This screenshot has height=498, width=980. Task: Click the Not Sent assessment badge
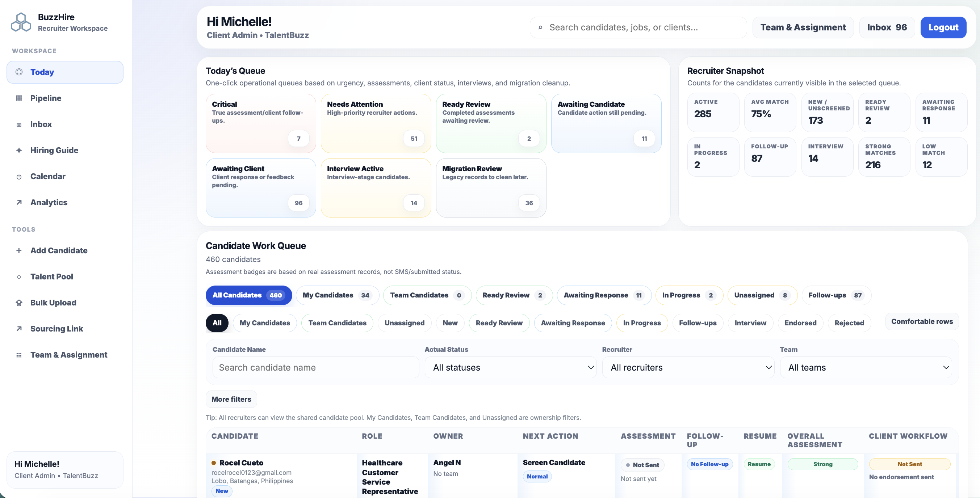(x=642, y=465)
